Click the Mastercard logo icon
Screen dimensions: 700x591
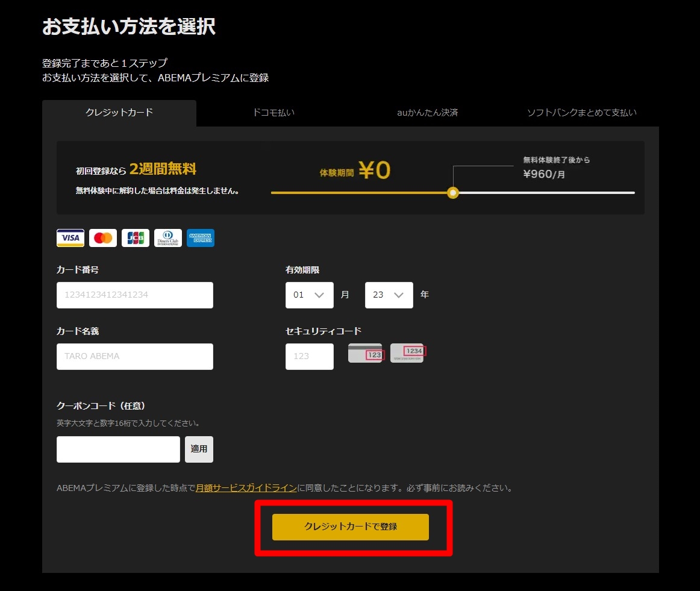point(103,238)
